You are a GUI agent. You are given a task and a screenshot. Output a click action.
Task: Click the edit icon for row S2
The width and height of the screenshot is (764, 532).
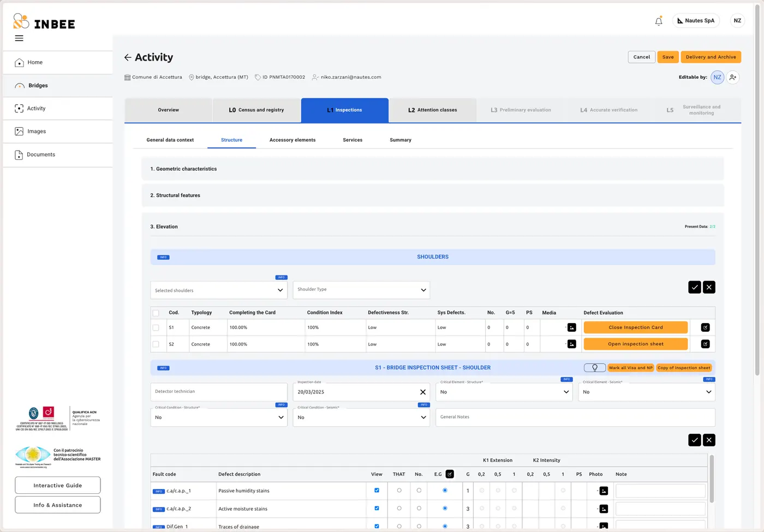[705, 344]
